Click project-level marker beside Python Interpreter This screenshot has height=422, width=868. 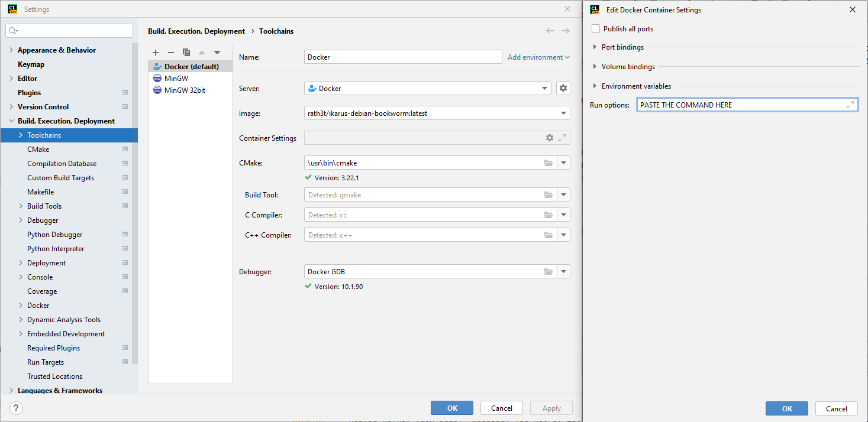coord(125,249)
